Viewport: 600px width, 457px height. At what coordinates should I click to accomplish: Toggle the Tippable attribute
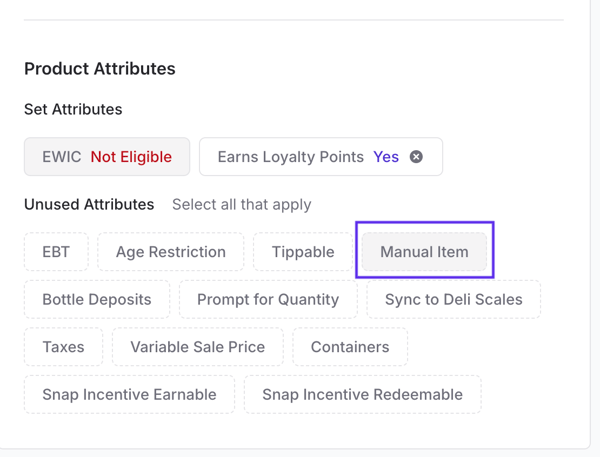pos(303,252)
